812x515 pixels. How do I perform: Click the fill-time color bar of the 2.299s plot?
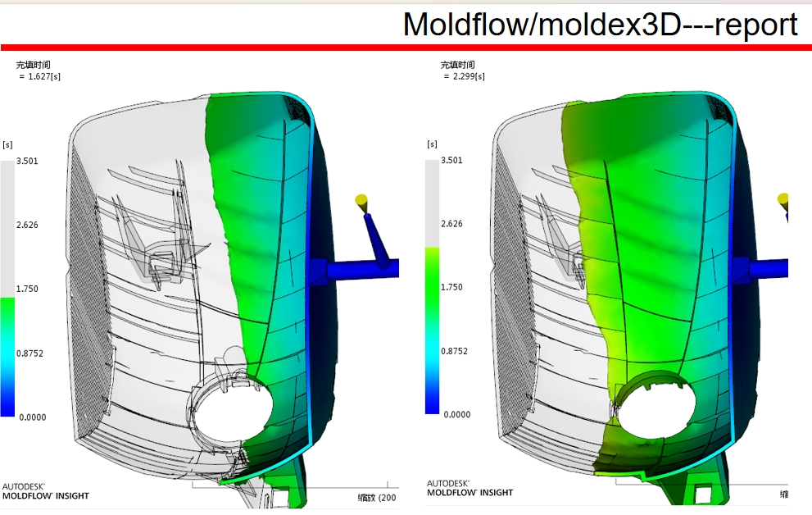coord(433,287)
